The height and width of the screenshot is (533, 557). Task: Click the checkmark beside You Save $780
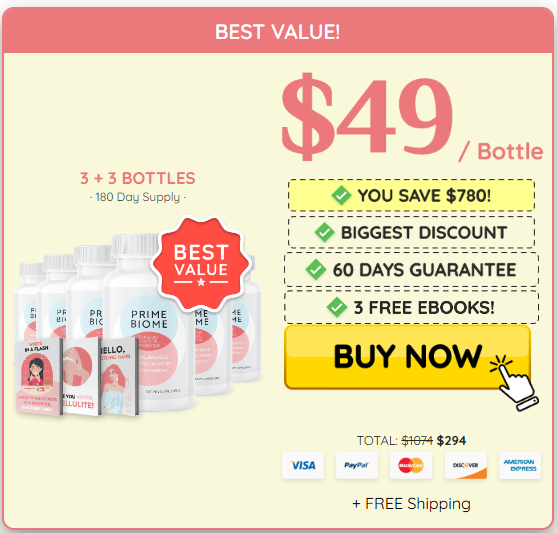341,195
